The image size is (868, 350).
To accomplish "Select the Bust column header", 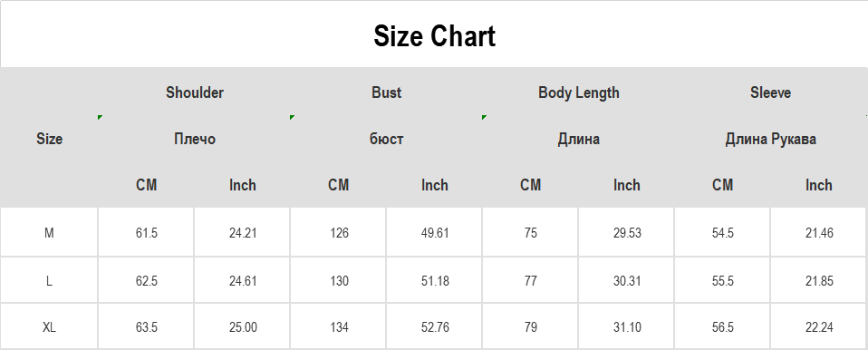I will point(386,92).
